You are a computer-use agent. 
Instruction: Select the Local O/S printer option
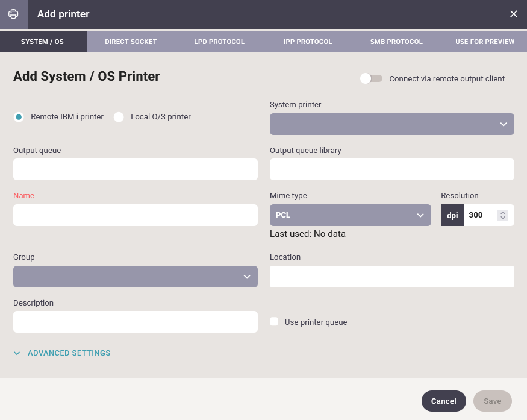click(x=119, y=117)
